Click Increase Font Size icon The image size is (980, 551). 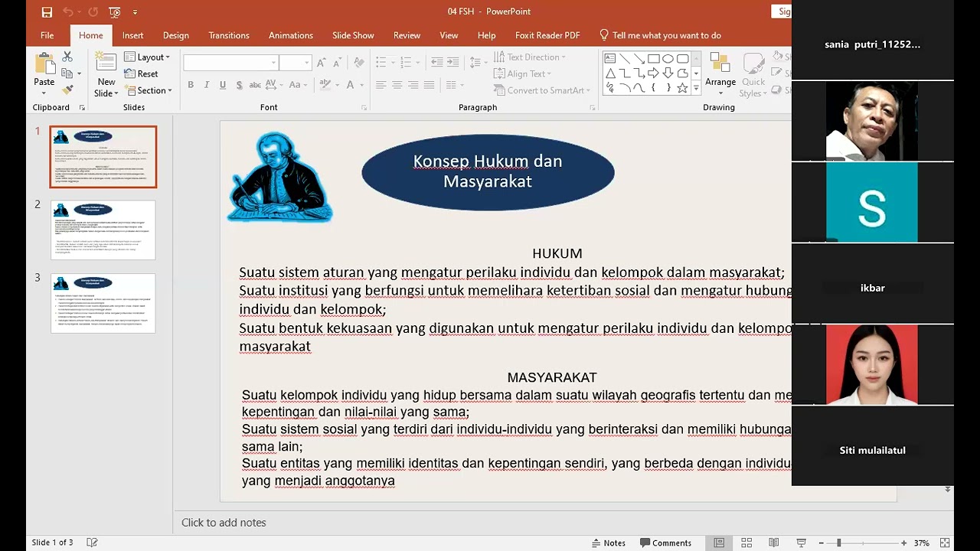tap(322, 63)
